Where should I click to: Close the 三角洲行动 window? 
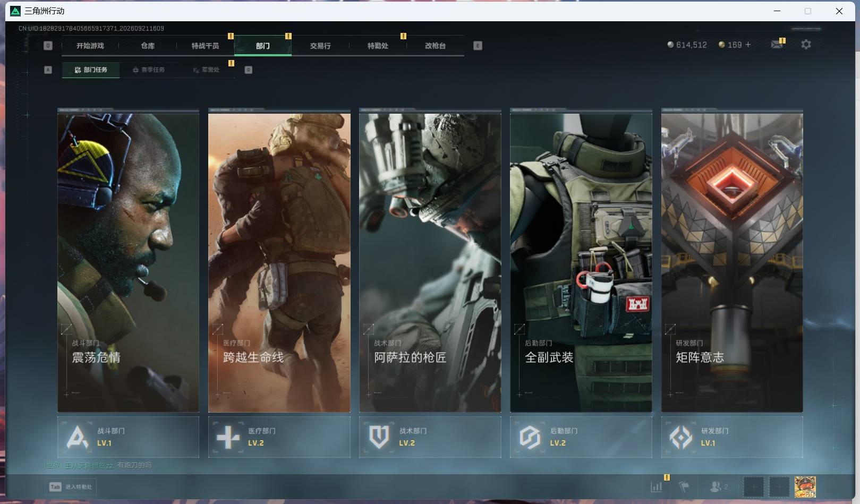[x=839, y=11]
